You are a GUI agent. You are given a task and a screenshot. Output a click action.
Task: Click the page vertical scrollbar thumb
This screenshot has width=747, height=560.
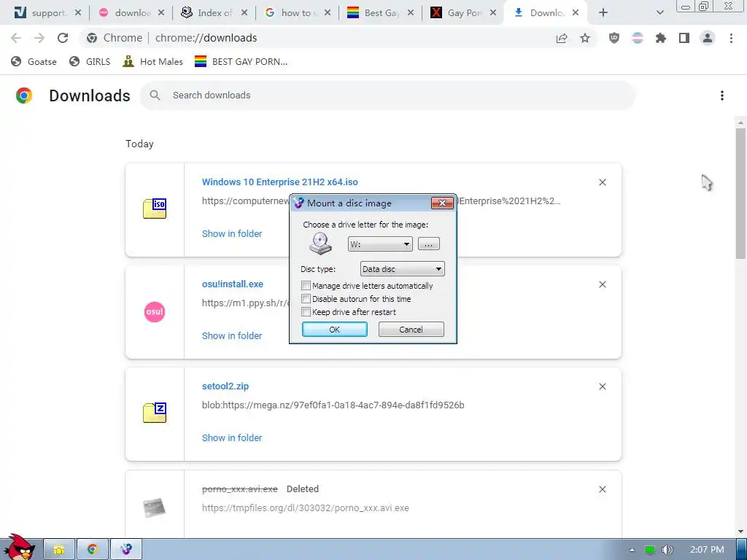(740, 192)
